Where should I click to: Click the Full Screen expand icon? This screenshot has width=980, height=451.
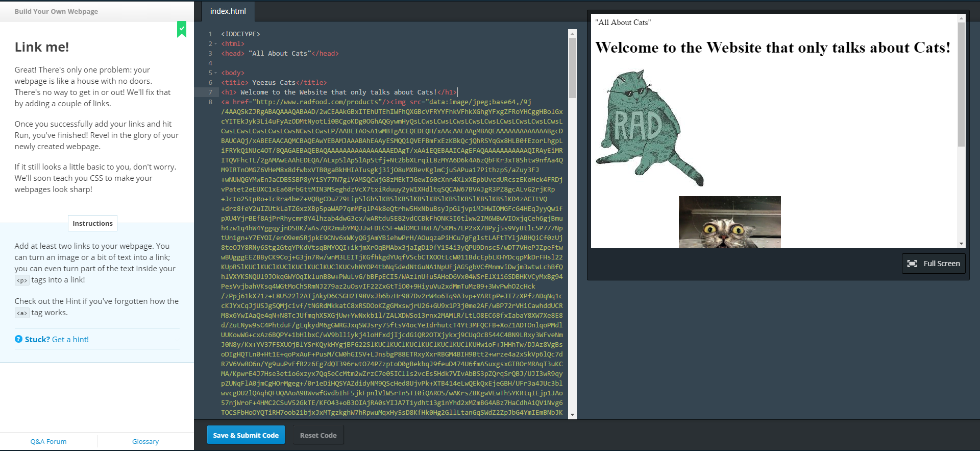tap(912, 264)
